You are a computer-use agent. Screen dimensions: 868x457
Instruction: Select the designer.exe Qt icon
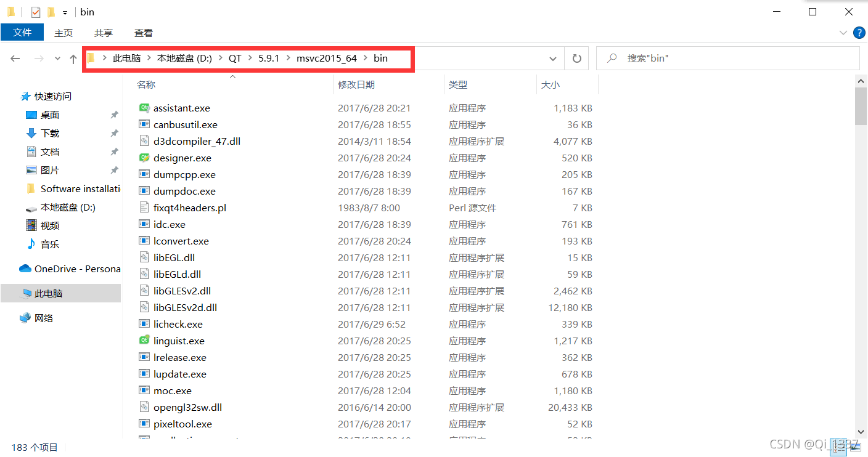tap(144, 158)
